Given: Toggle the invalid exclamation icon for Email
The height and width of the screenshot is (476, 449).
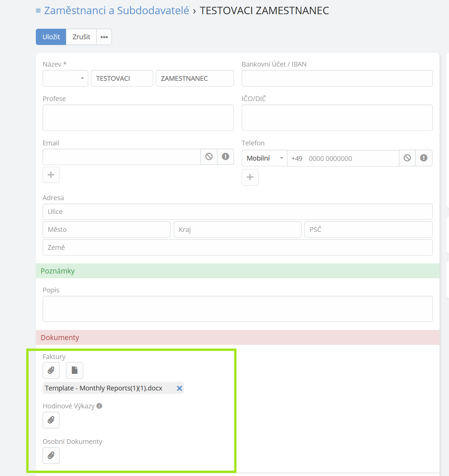Looking at the screenshot, I should coord(226,157).
